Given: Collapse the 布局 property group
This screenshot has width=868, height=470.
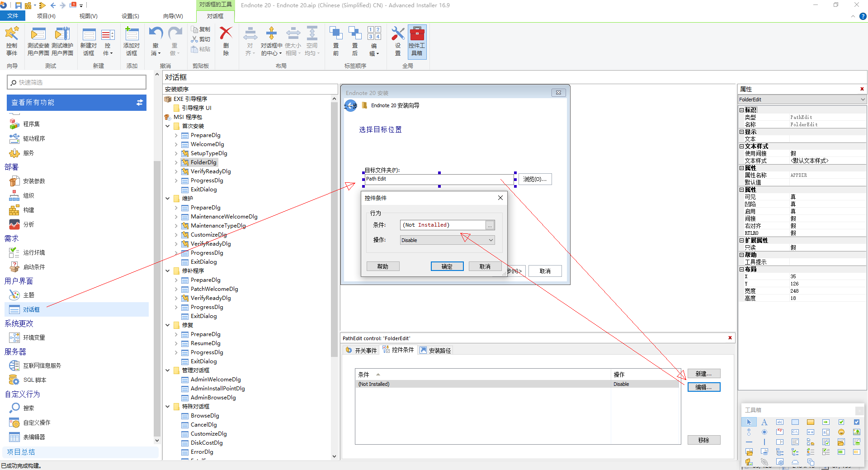Looking at the screenshot, I should tap(741, 269).
